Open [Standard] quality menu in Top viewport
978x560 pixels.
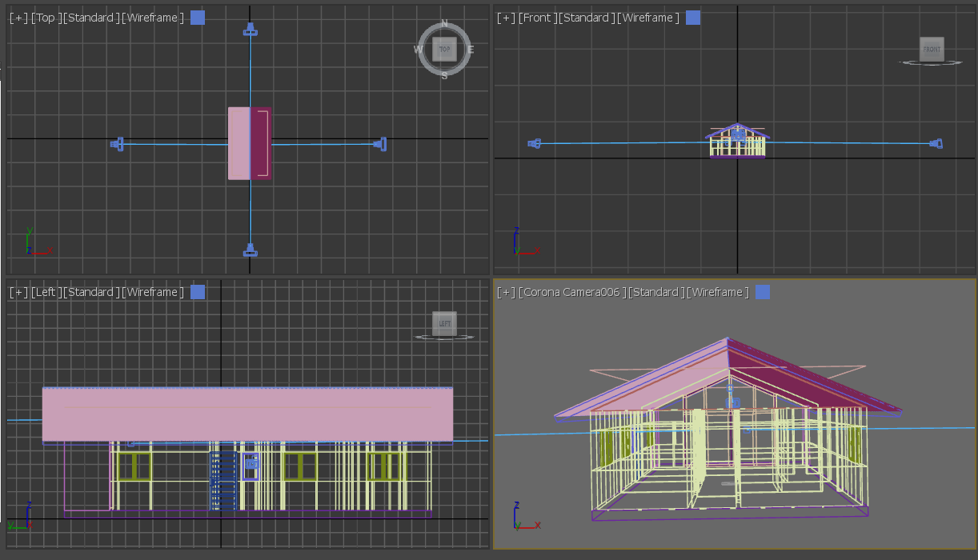(92, 18)
